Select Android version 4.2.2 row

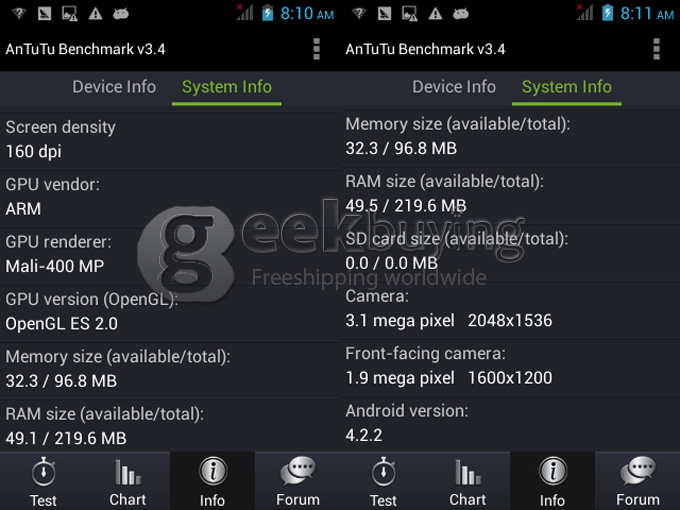tap(510, 423)
